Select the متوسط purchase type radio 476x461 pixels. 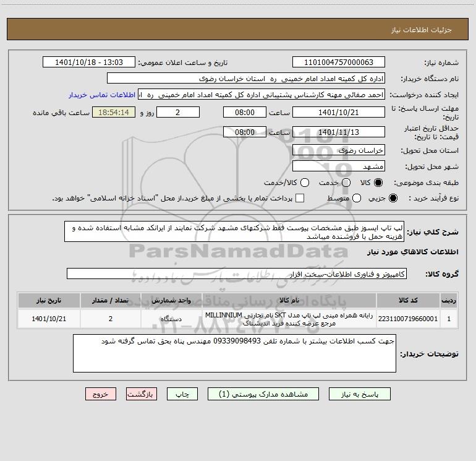tap(357, 198)
